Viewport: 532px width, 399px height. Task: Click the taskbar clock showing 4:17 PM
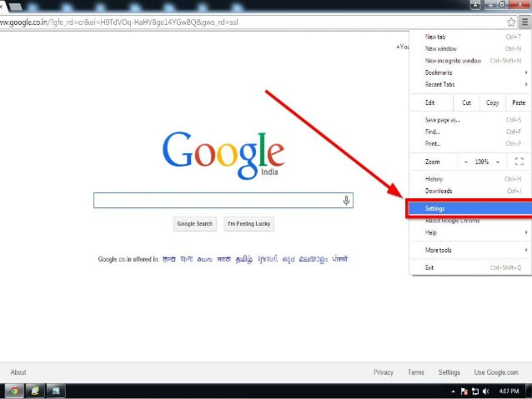pyautogui.click(x=509, y=392)
